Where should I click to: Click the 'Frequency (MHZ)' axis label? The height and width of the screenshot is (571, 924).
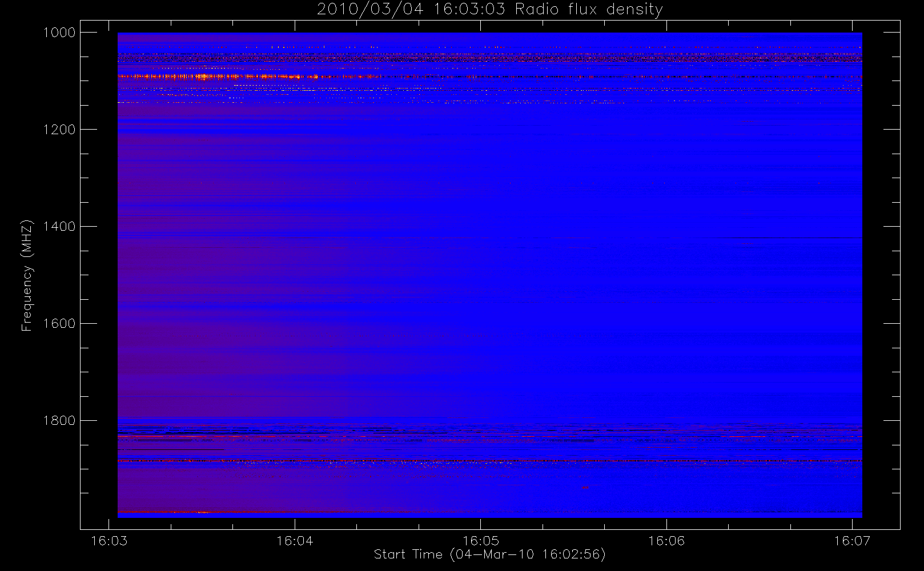coord(27,275)
